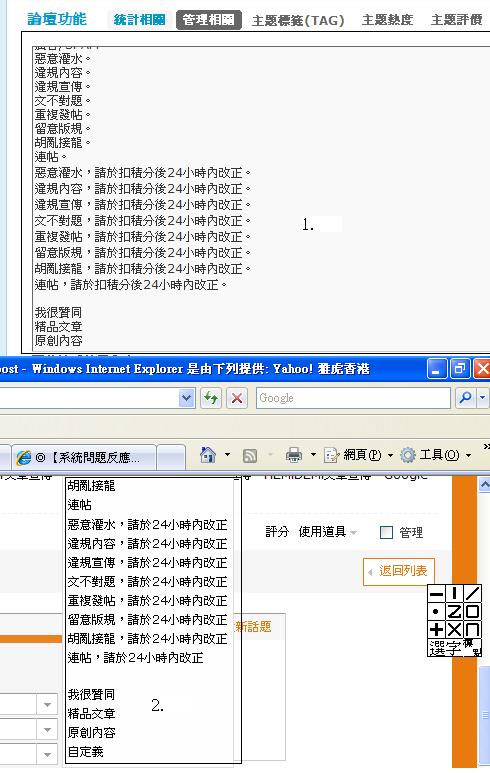490x773 pixels.
Task: Click inside the Google search field
Action: point(353,398)
